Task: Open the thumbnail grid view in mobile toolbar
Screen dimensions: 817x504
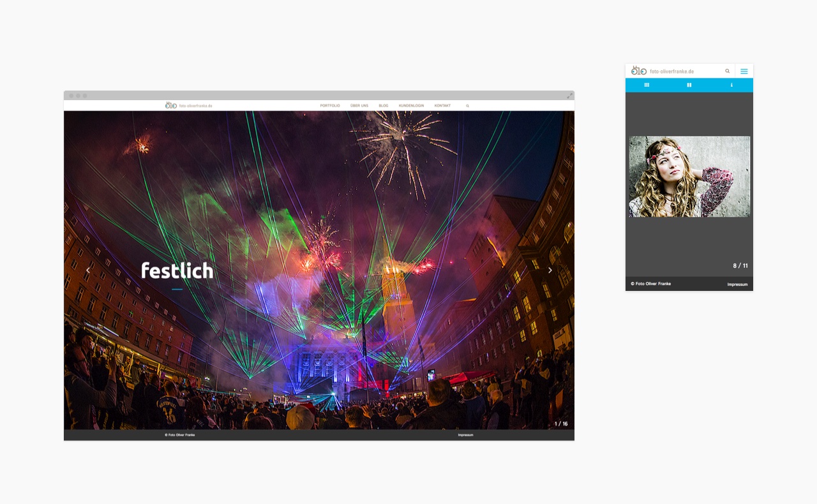Action: (x=647, y=85)
